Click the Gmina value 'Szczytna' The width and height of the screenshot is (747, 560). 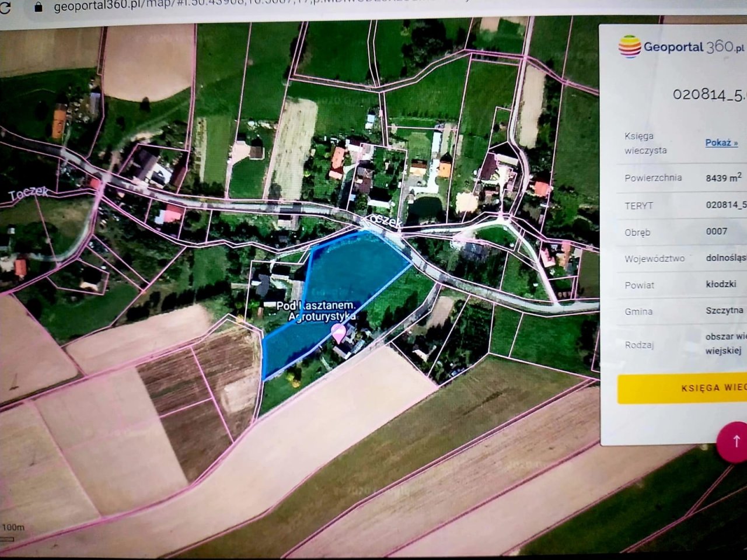[x=724, y=310]
